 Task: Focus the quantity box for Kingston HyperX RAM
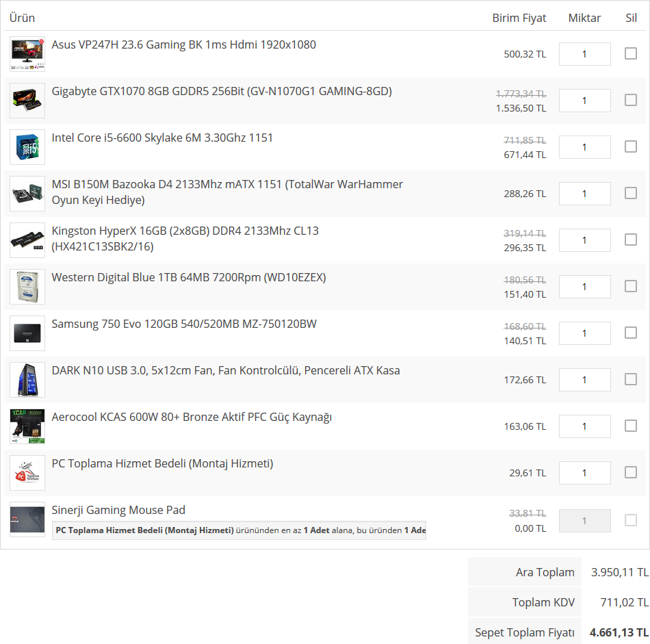coord(584,240)
